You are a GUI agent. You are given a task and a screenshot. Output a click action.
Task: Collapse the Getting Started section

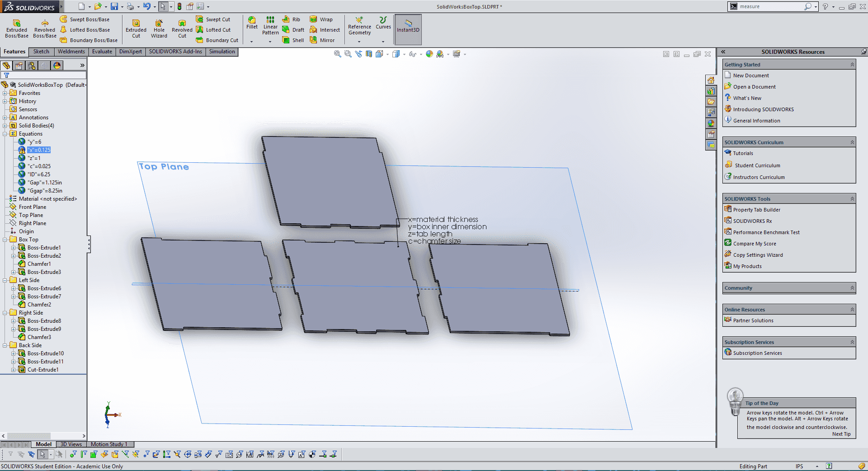(852, 65)
